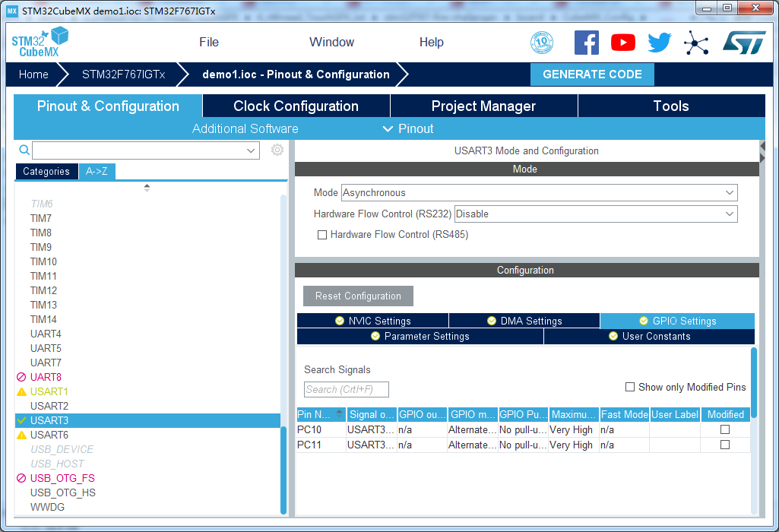The width and height of the screenshot is (779, 532).
Task: Click the Reset Configuration button
Action: coord(358,296)
